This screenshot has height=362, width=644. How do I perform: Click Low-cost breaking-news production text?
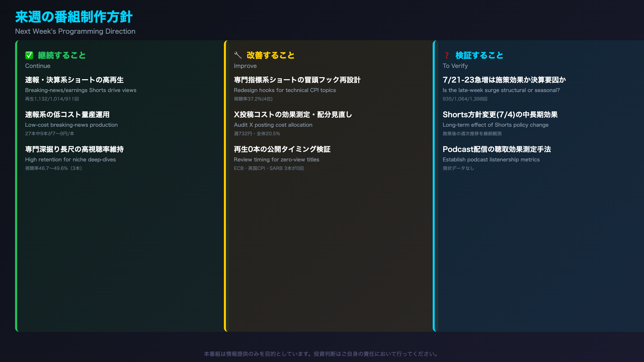coord(71,125)
